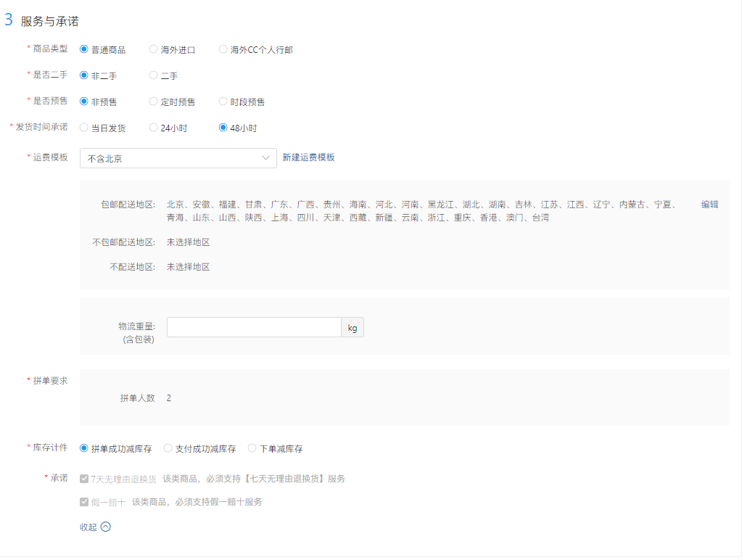
Task: Choose 当日发货 shipping promise
Action: tap(84, 128)
